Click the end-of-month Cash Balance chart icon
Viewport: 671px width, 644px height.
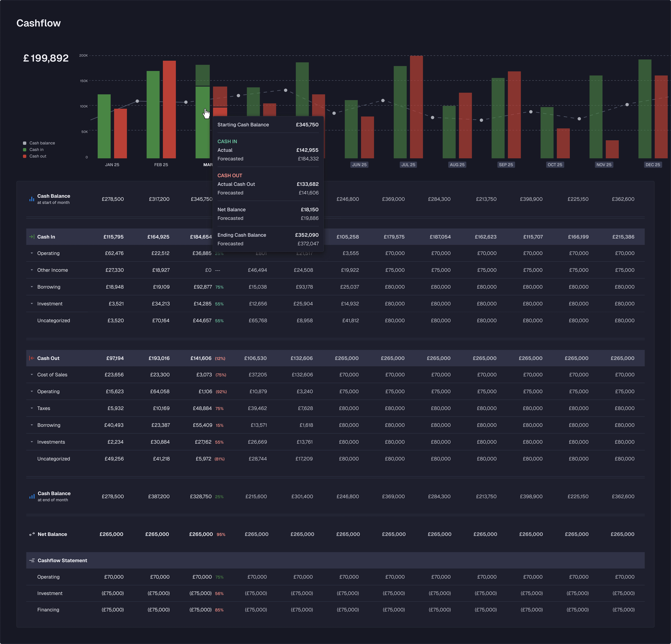coord(32,497)
